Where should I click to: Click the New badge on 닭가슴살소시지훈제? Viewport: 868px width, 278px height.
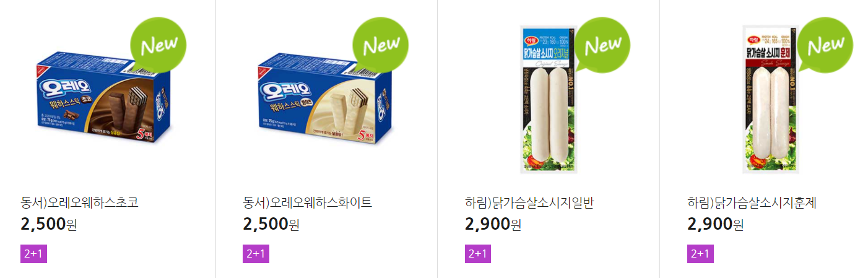(825, 45)
